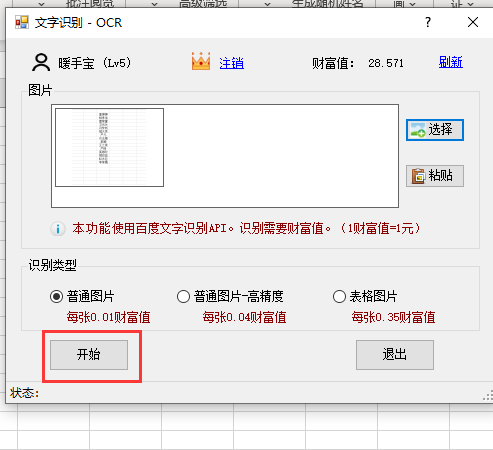
Task: Click the window resize grip corner
Action: 488,396
